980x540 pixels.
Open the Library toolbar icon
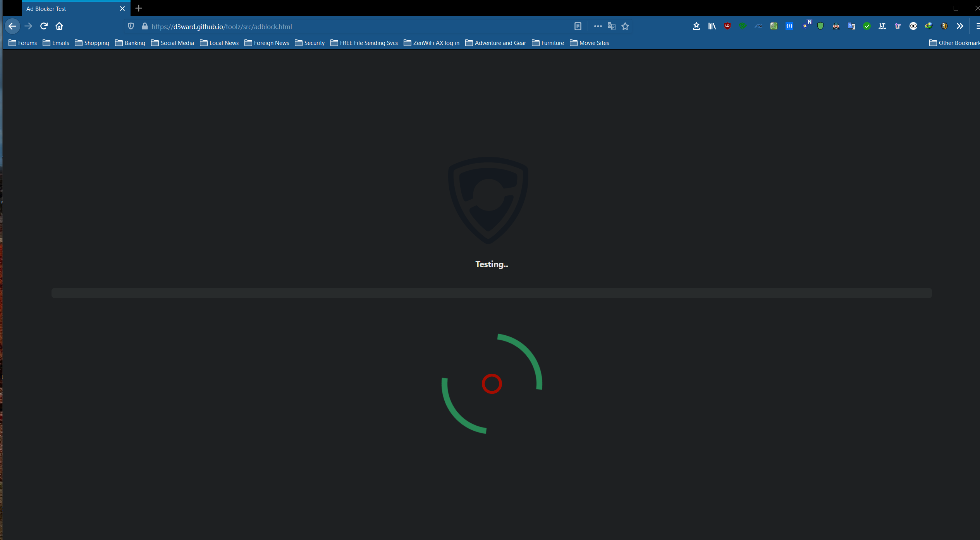click(712, 26)
